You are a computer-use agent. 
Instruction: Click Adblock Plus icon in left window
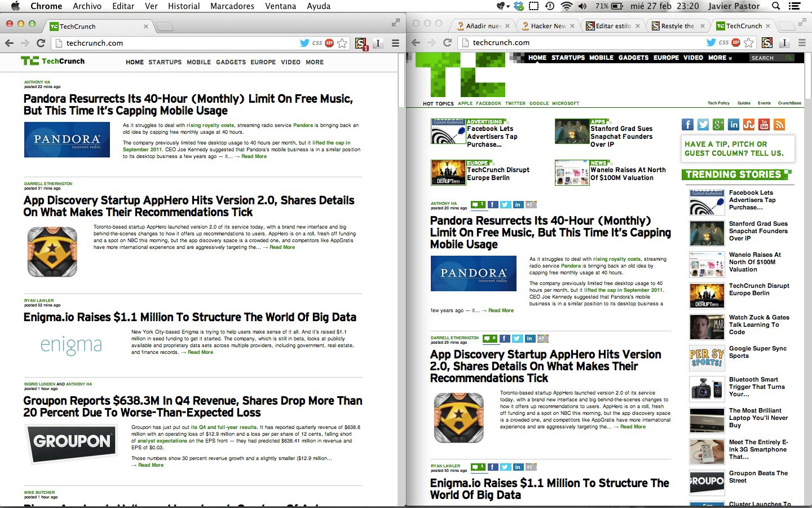pyautogui.click(x=329, y=43)
